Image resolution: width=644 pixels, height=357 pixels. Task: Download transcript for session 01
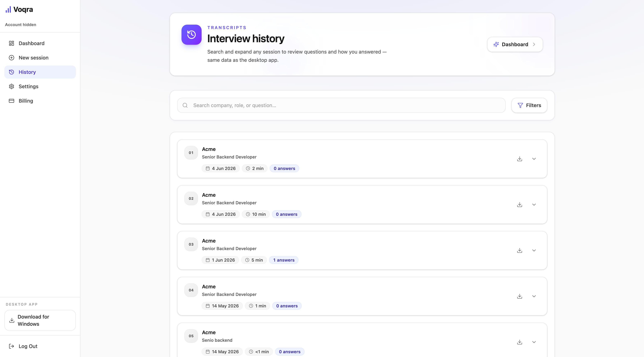tap(519, 159)
